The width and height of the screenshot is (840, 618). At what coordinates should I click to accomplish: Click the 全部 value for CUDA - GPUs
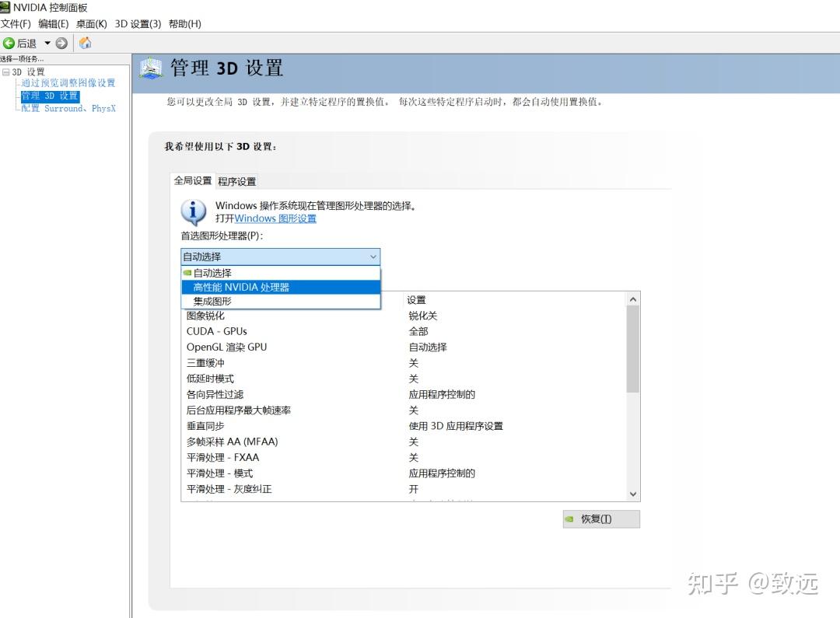418,331
